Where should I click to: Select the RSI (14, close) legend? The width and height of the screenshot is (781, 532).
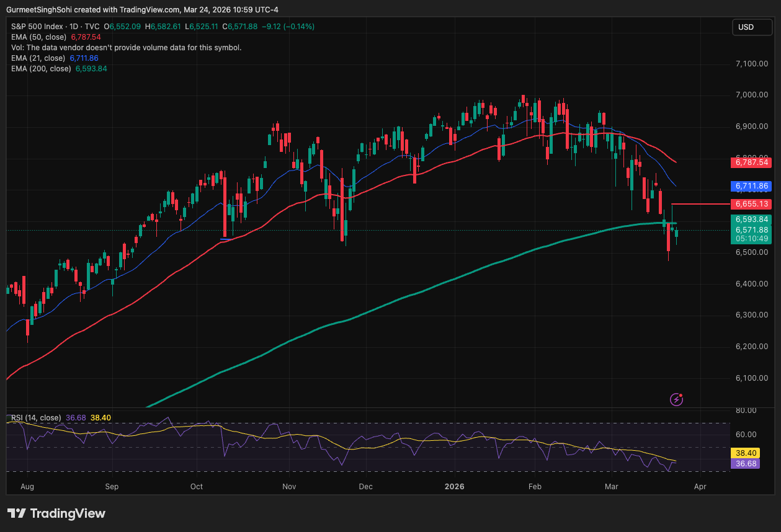point(36,418)
